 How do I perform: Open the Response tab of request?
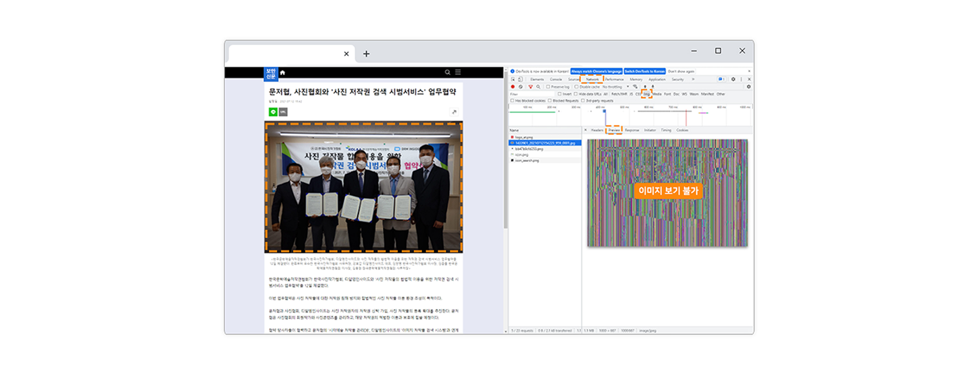point(632,130)
